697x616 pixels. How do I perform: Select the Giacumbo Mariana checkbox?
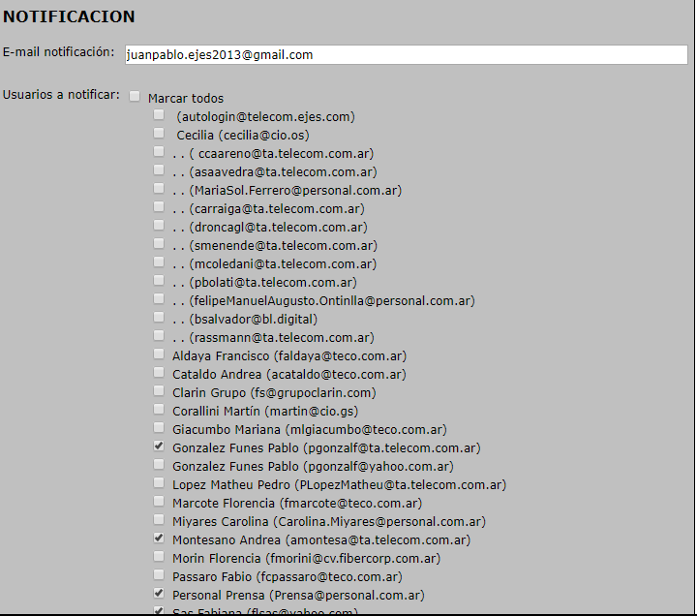(x=159, y=429)
